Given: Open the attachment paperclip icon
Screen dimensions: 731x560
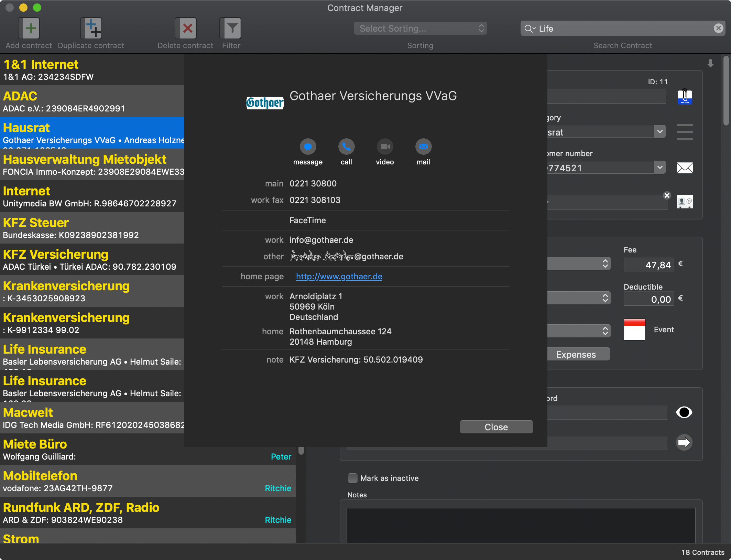Looking at the screenshot, I should [x=685, y=97].
